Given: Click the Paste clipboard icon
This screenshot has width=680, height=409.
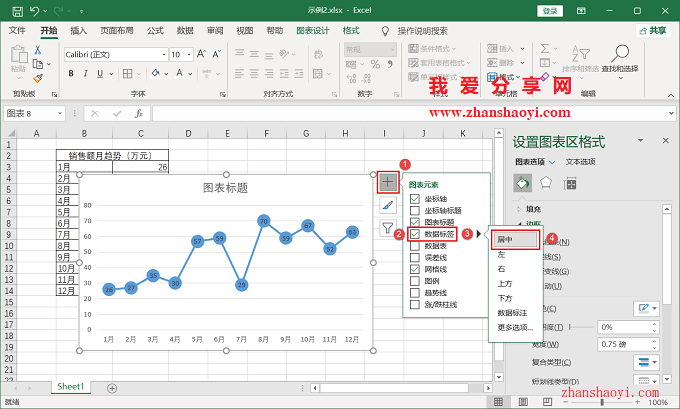Looking at the screenshot, I should click(19, 54).
